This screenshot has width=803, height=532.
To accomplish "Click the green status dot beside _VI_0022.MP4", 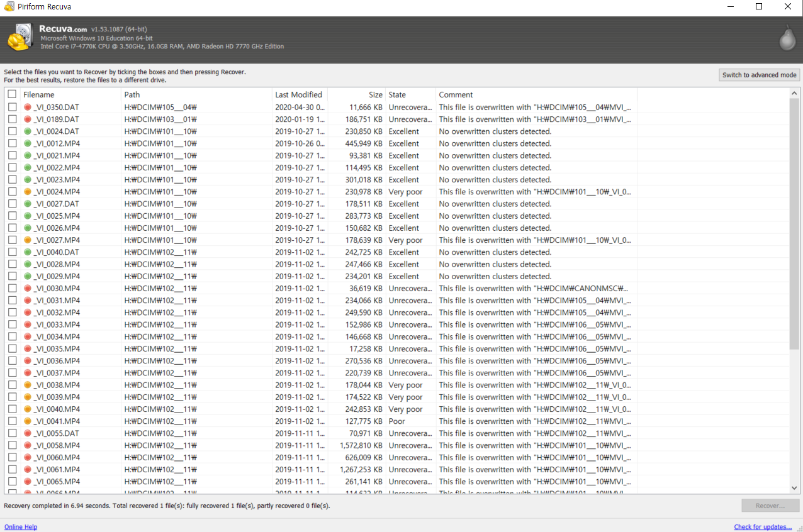I will [28, 167].
